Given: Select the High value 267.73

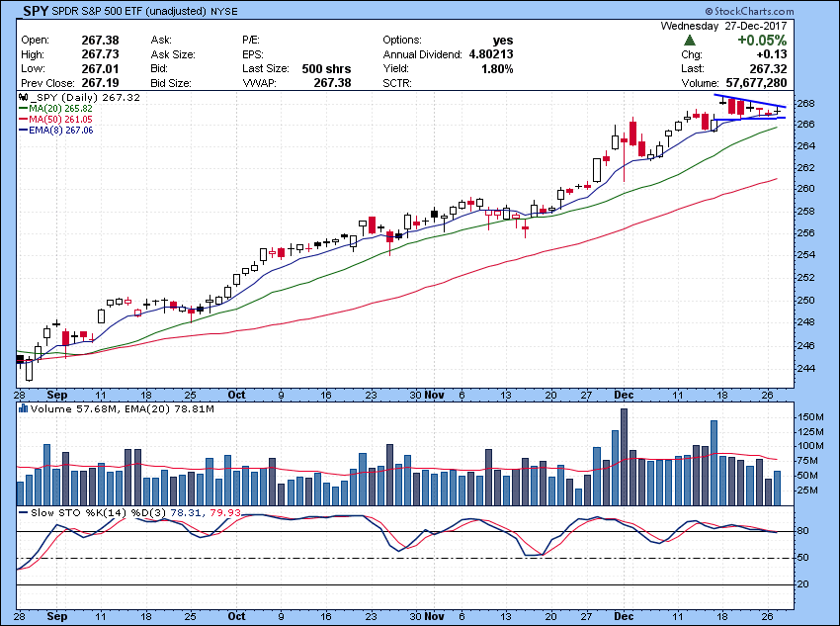Looking at the screenshot, I should pos(100,54).
